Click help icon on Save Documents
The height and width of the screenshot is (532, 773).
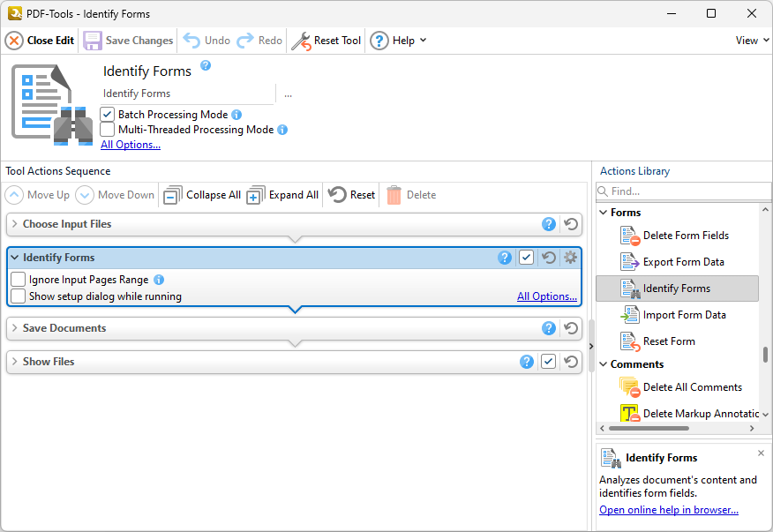pos(549,328)
